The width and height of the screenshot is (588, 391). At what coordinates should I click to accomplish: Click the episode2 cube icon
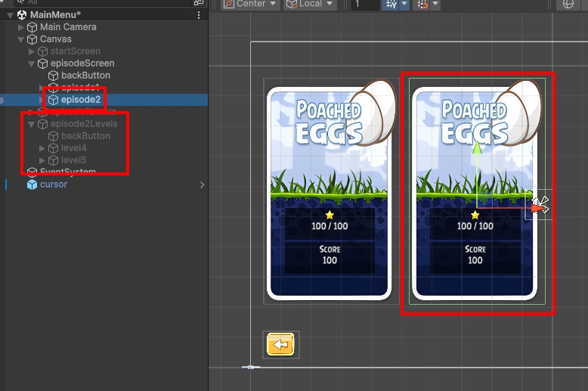[53, 100]
